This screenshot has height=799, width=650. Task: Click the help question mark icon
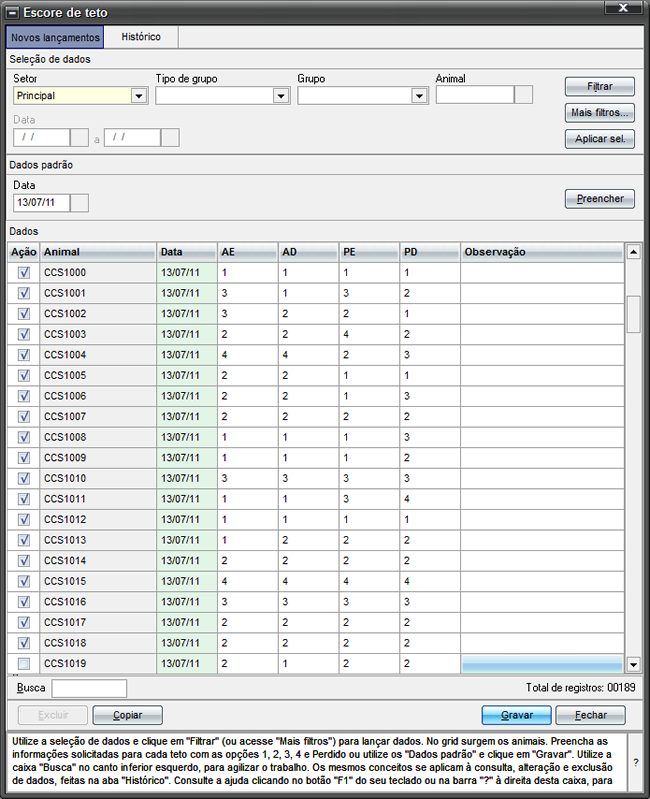tap(636, 762)
